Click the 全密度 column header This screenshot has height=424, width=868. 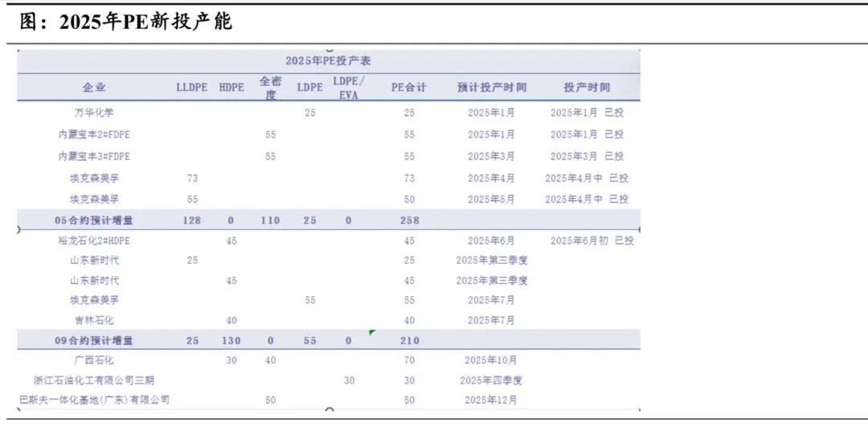(x=270, y=88)
